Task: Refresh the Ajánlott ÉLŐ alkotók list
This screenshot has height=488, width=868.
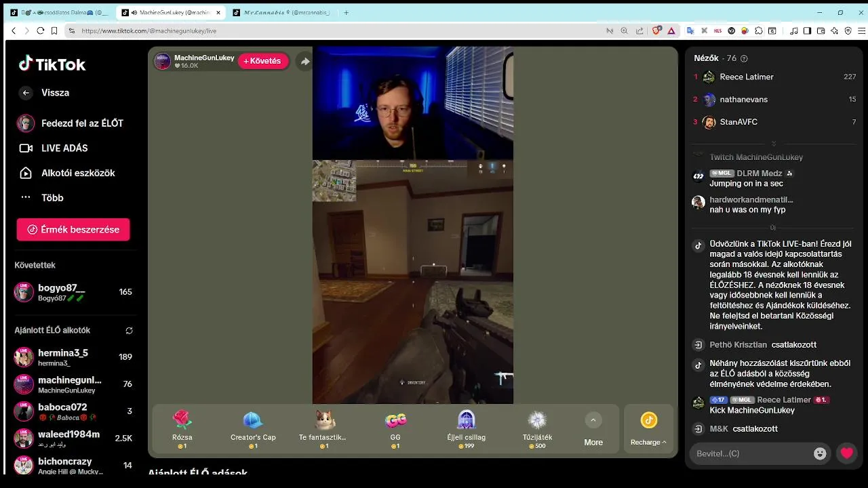Action: tap(129, 331)
